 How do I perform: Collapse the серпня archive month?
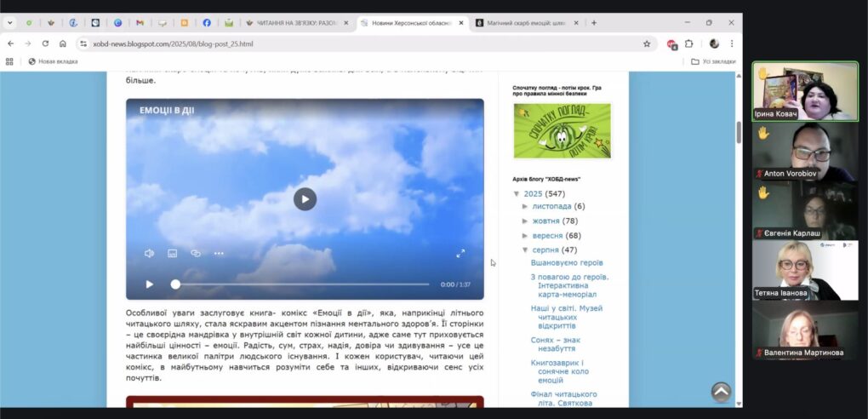[x=526, y=250]
